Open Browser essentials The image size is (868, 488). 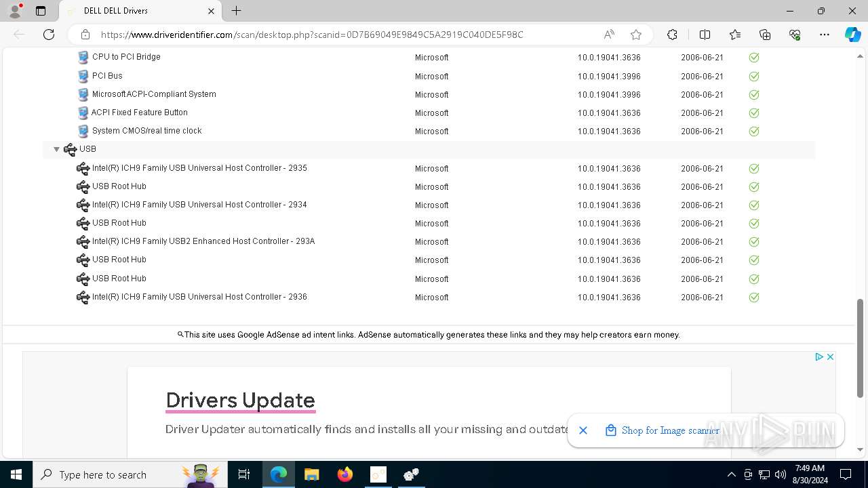795,35
